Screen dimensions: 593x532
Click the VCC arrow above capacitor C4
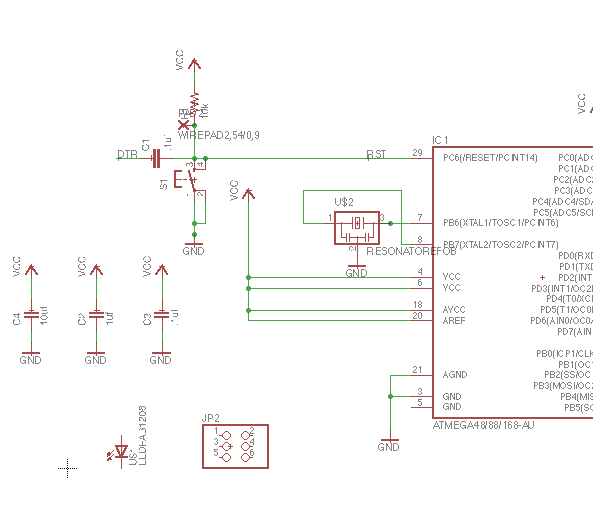click(x=31, y=270)
